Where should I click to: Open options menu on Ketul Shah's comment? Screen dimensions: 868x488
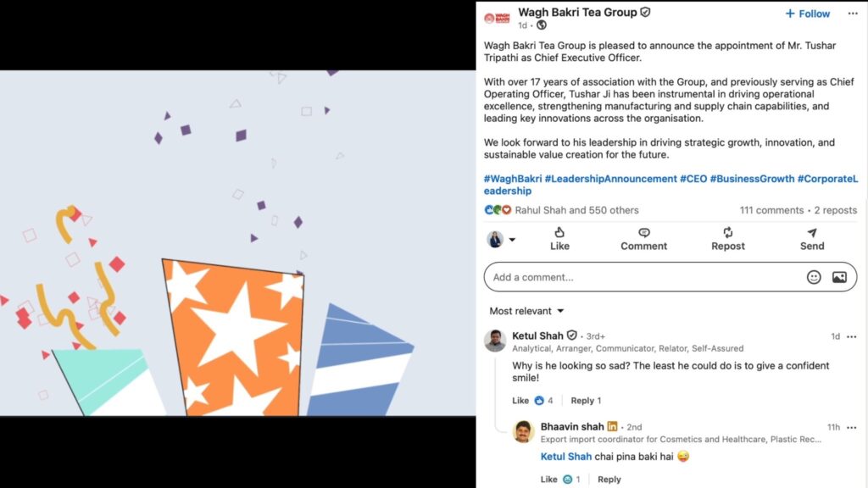(x=851, y=336)
